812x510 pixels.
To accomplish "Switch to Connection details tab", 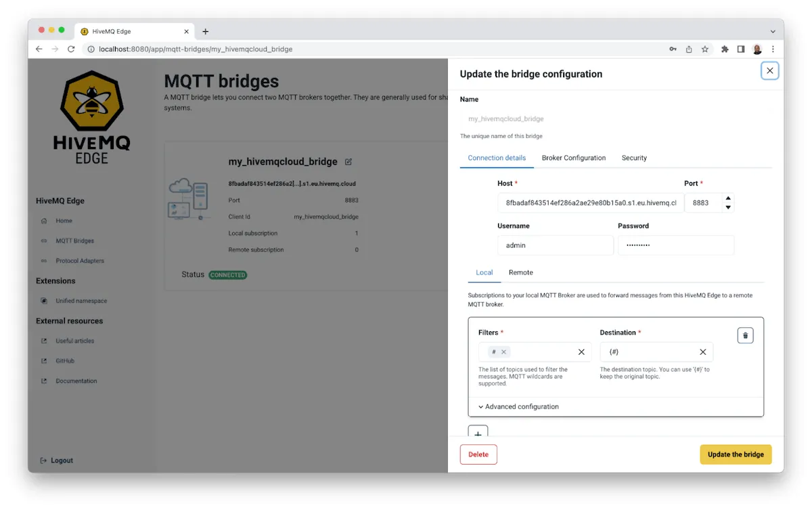I will coord(497,158).
